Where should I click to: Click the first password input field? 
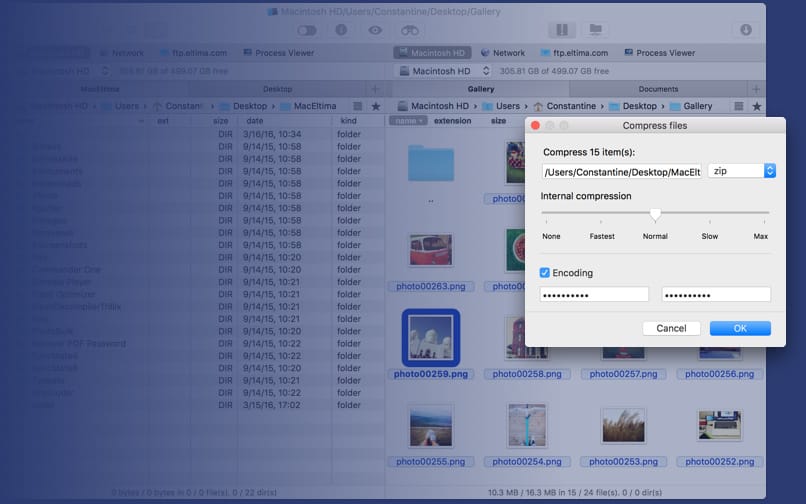pos(594,295)
